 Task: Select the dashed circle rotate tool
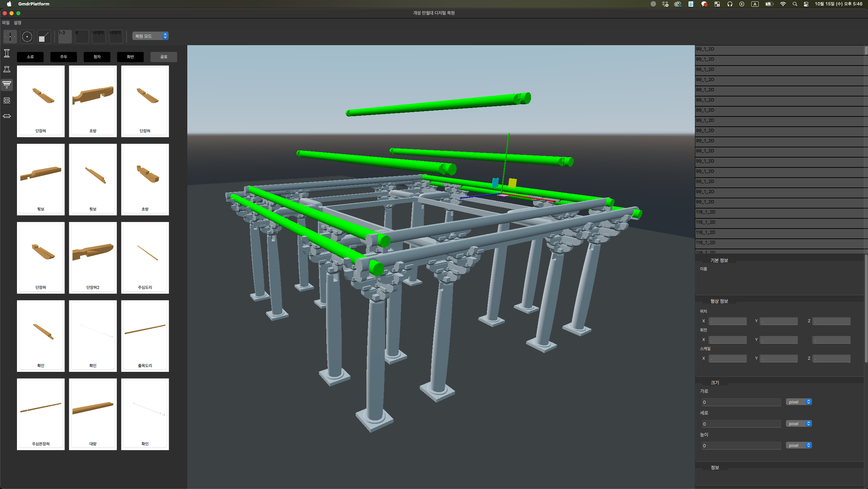click(x=27, y=36)
